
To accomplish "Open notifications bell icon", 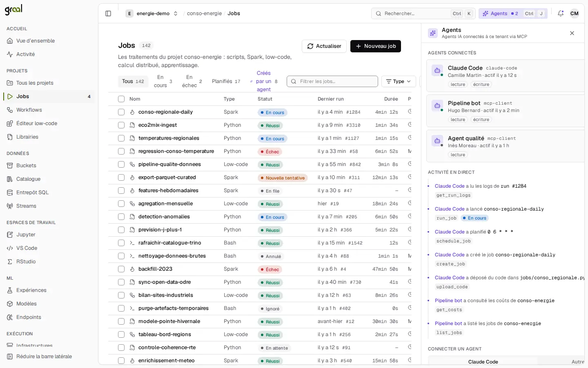I will point(561,13).
